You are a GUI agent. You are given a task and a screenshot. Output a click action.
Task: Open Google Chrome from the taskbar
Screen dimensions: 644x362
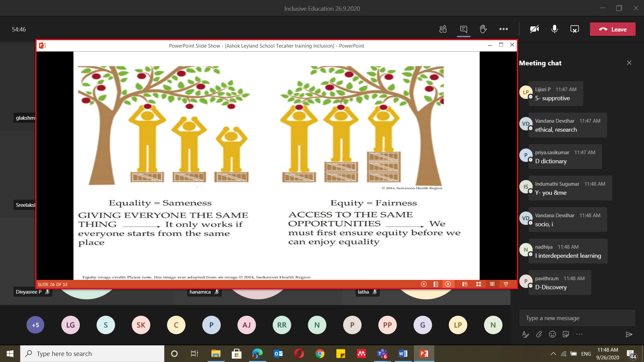point(320,354)
